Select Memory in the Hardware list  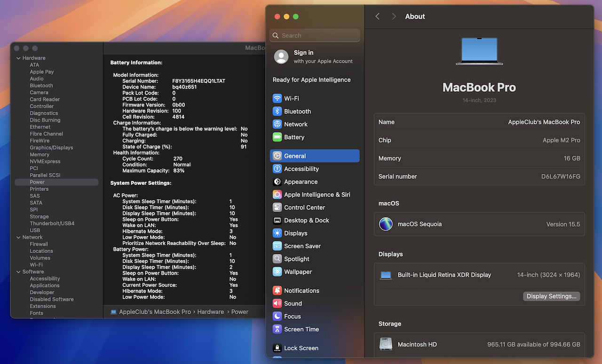pos(40,154)
